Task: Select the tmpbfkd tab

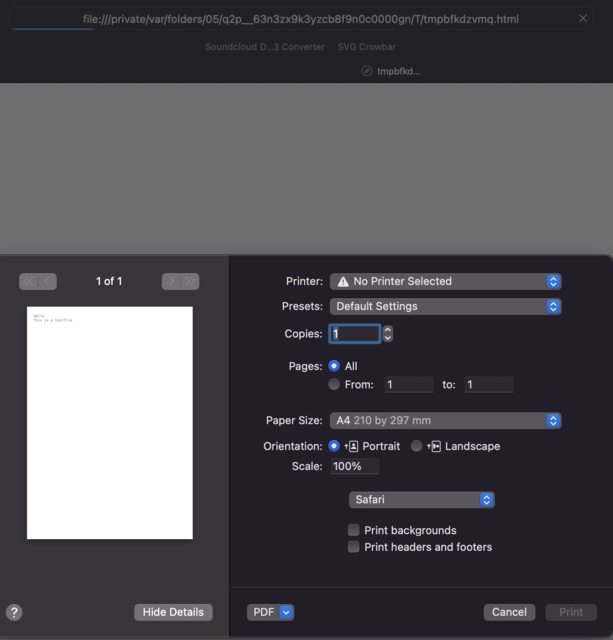Action: pos(391,71)
